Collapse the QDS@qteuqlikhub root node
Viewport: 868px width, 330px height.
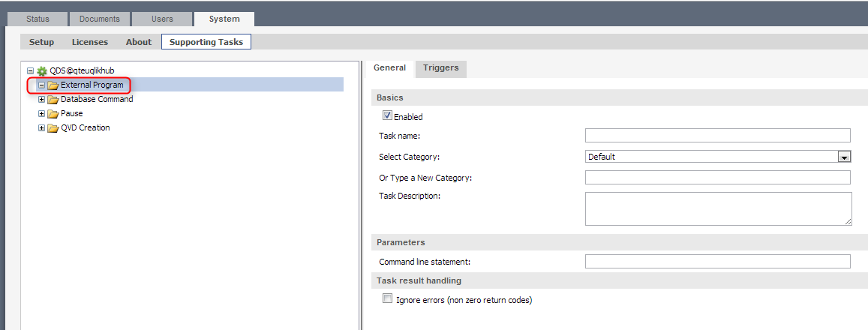pyautogui.click(x=31, y=70)
